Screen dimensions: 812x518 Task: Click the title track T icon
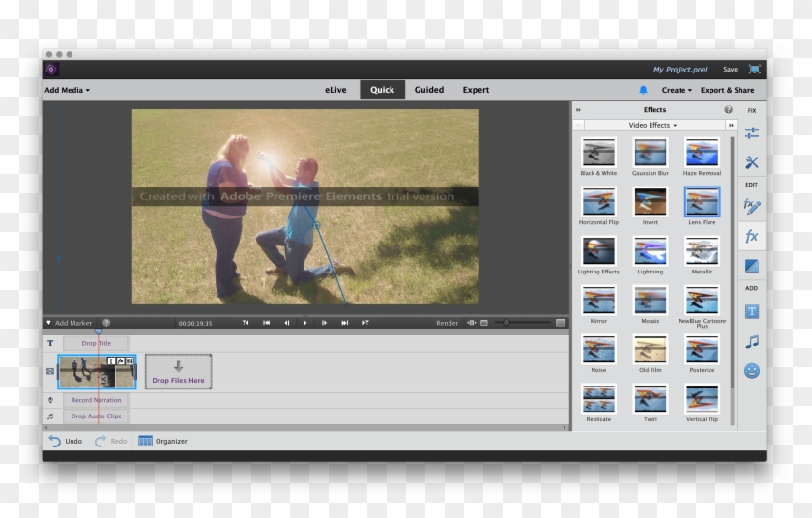point(50,343)
